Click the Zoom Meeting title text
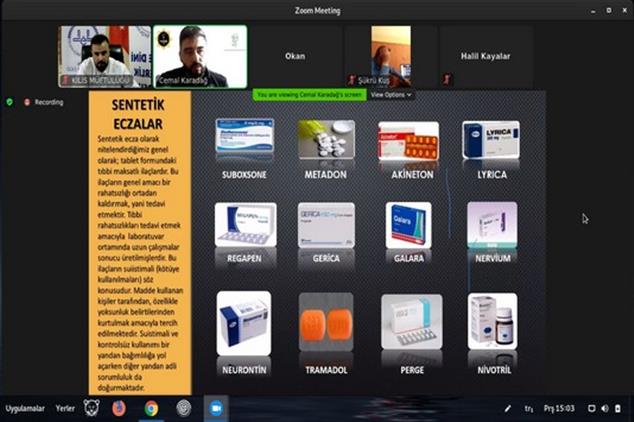Image resolution: width=634 pixels, height=422 pixels. 317,11
